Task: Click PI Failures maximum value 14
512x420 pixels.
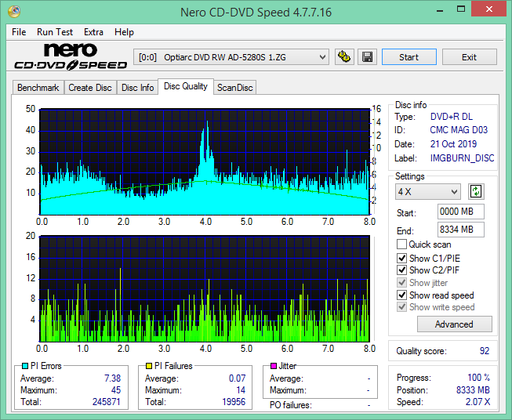Action: tap(241, 390)
